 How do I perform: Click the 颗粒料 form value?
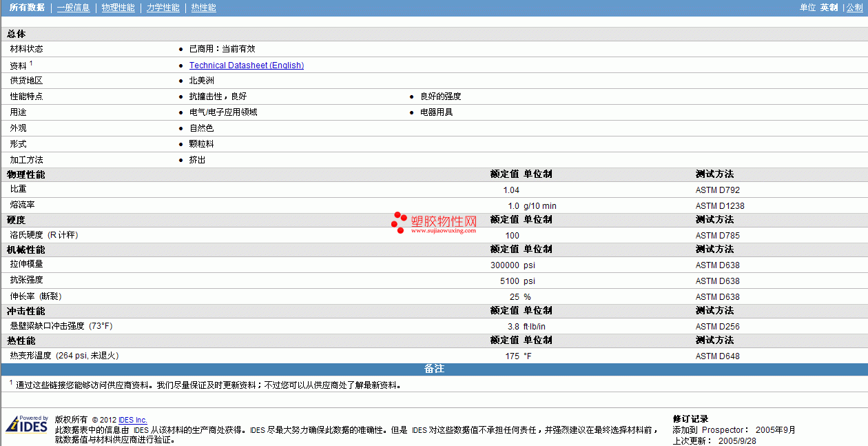pyautogui.click(x=202, y=144)
